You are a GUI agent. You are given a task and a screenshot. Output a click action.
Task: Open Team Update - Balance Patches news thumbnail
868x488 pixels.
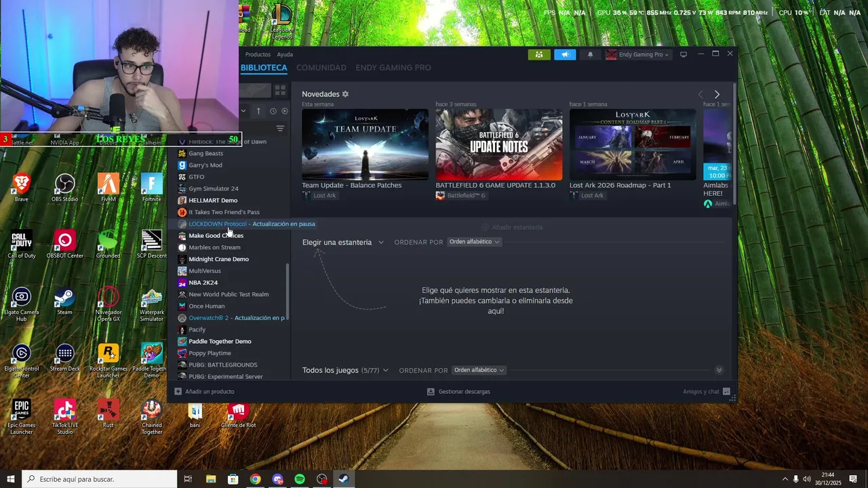(365, 144)
